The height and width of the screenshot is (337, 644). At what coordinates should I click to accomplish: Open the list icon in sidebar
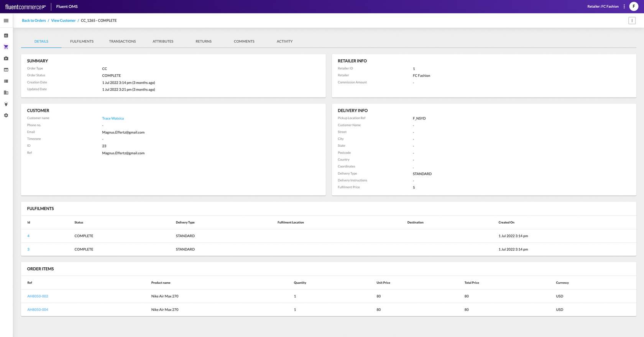[6, 81]
